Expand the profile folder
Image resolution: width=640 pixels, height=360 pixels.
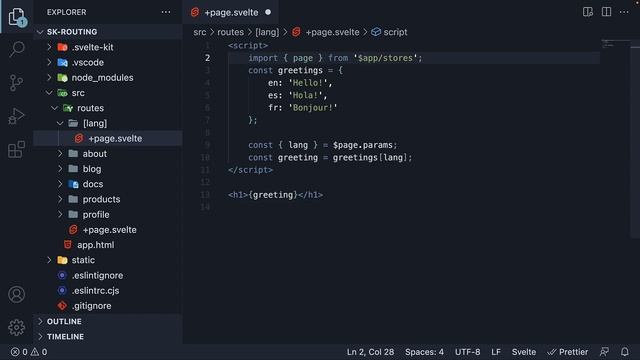point(60,215)
